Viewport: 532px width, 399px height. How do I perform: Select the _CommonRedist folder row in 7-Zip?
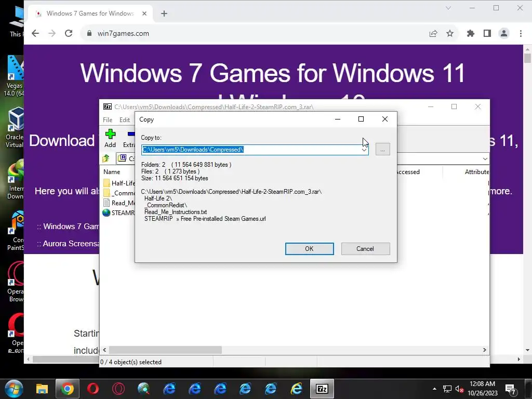point(119,193)
